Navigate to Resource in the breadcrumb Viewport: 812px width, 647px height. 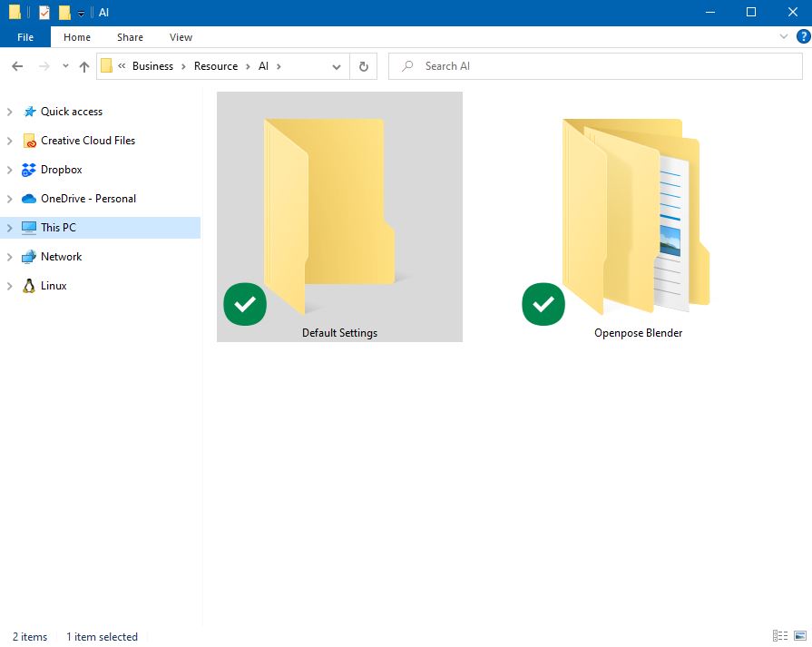pyautogui.click(x=216, y=66)
